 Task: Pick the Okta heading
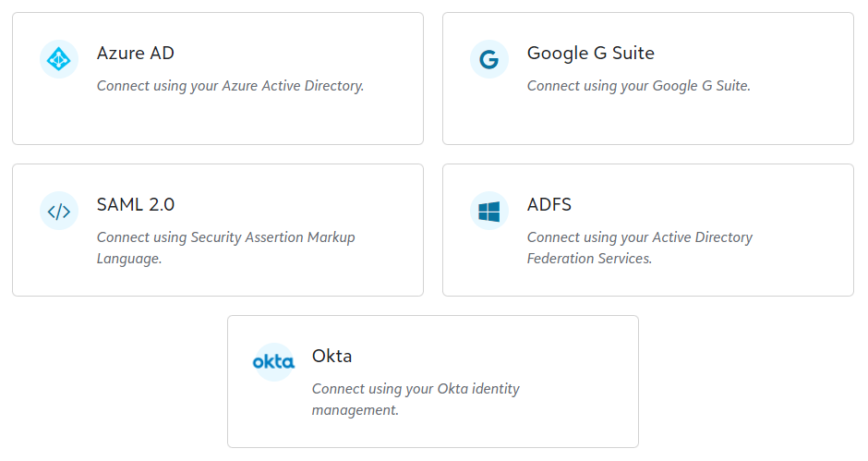332,357
